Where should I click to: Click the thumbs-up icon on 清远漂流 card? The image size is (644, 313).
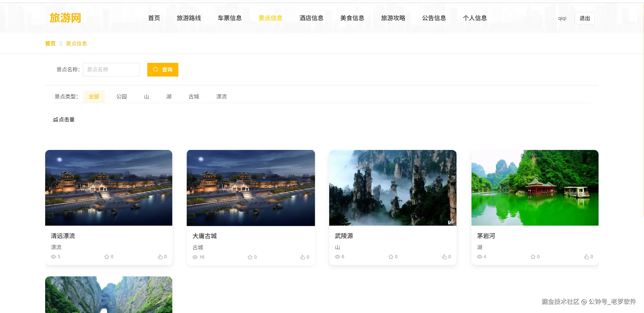pos(160,257)
